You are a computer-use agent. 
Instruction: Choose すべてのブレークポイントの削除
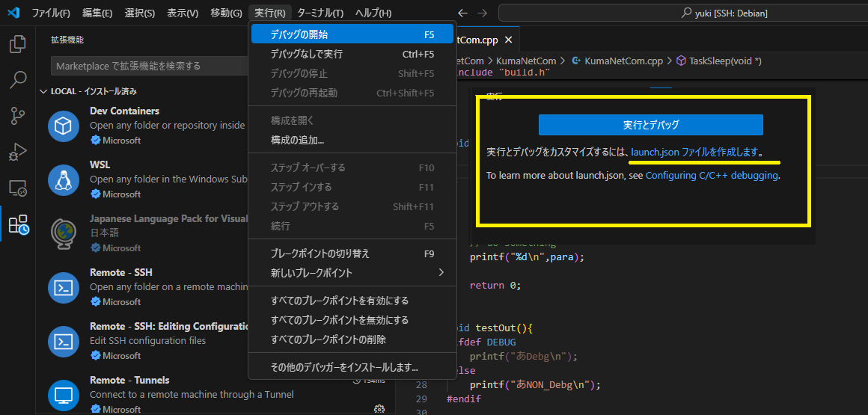[x=352, y=339]
